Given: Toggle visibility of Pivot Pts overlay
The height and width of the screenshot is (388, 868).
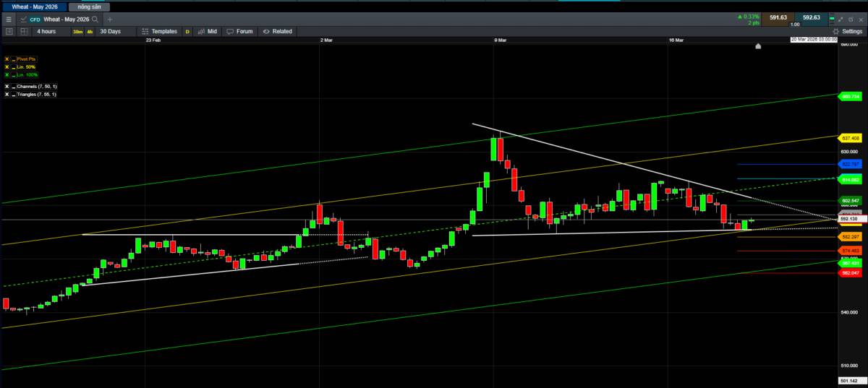Looking at the screenshot, I should pyautogui.click(x=14, y=59).
